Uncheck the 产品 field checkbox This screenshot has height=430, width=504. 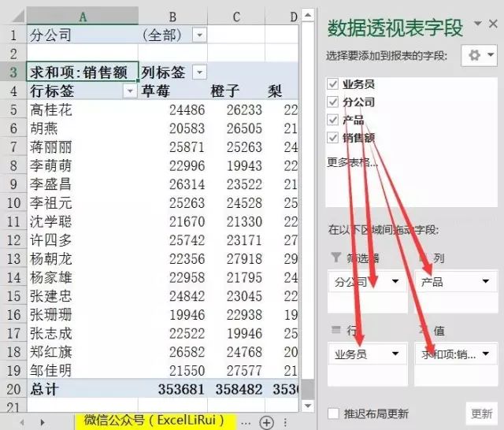click(x=333, y=120)
